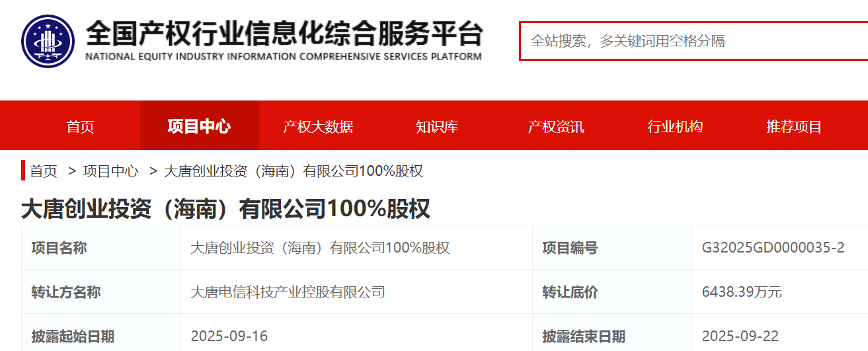Select the start date 2025-09-16
The width and height of the screenshot is (868, 351).
pos(229,336)
